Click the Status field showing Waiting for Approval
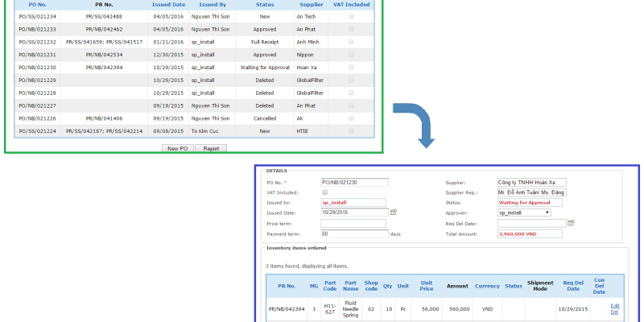The width and height of the screenshot is (644, 322). click(x=530, y=203)
